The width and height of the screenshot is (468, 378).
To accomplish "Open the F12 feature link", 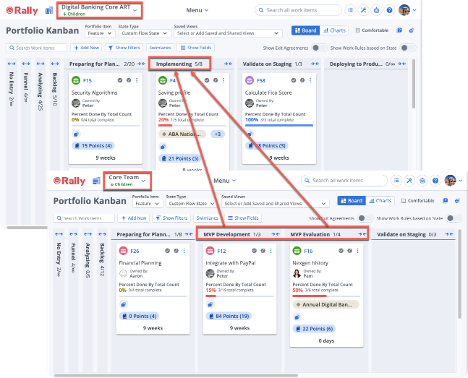I will [x=222, y=251].
